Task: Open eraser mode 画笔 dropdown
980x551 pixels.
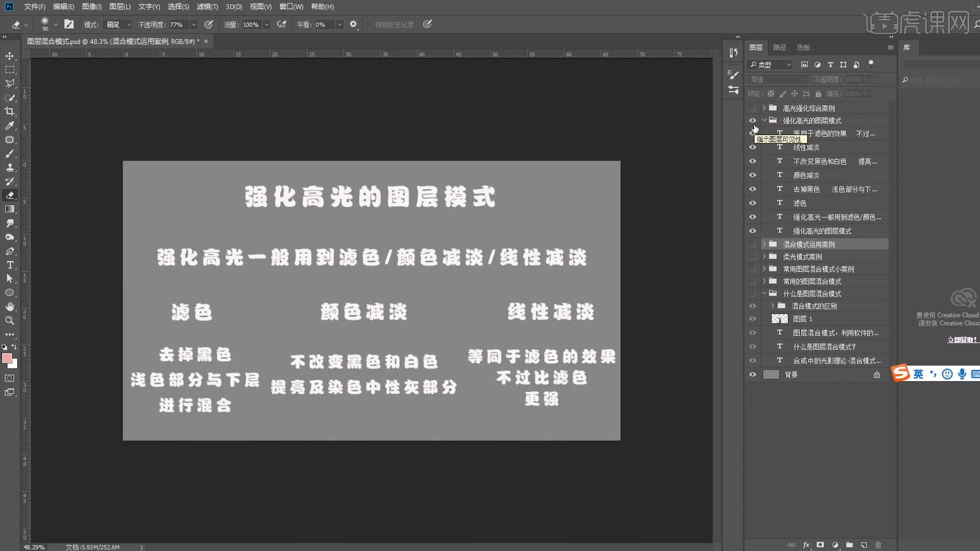Action: [x=117, y=24]
